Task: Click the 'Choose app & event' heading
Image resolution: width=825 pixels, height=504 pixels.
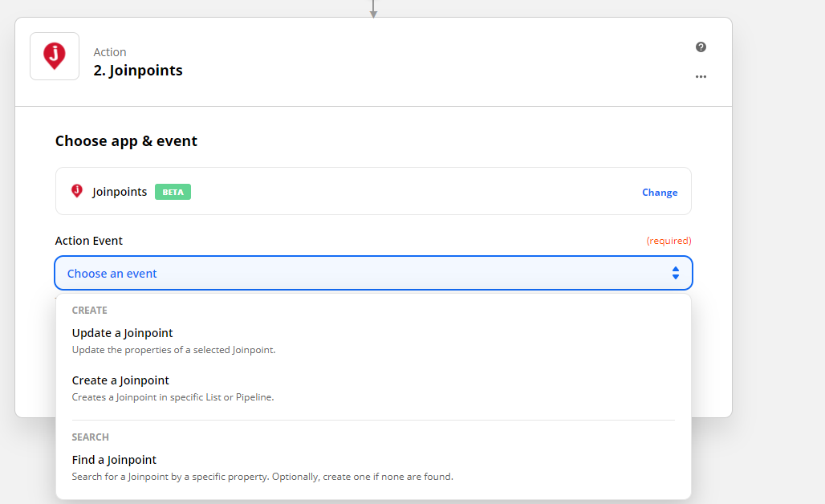Action: click(x=126, y=141)
